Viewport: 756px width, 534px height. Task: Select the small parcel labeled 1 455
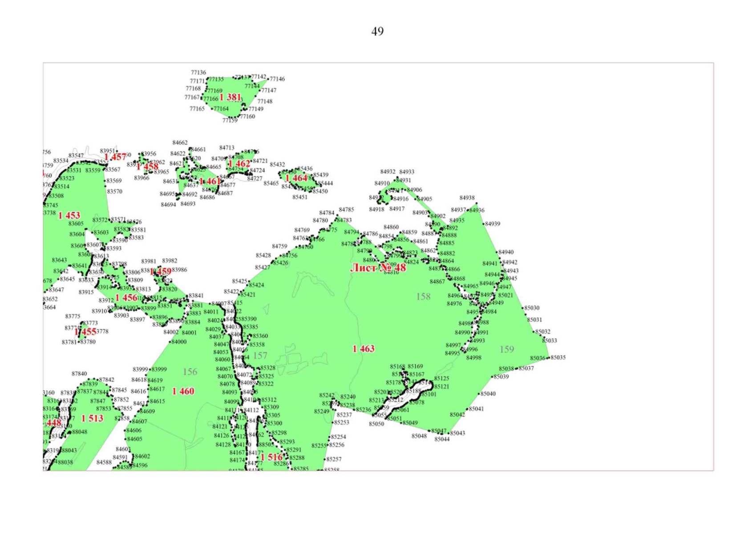[x=85, y=332]
